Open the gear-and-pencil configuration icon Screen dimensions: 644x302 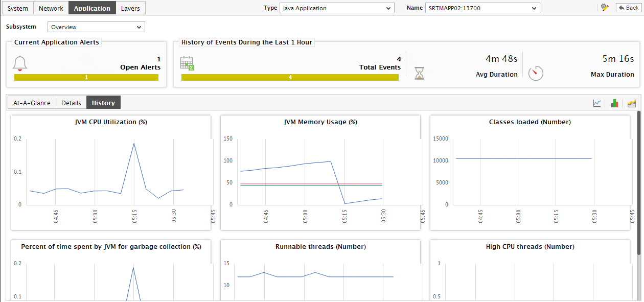click(x=605, y=8)
